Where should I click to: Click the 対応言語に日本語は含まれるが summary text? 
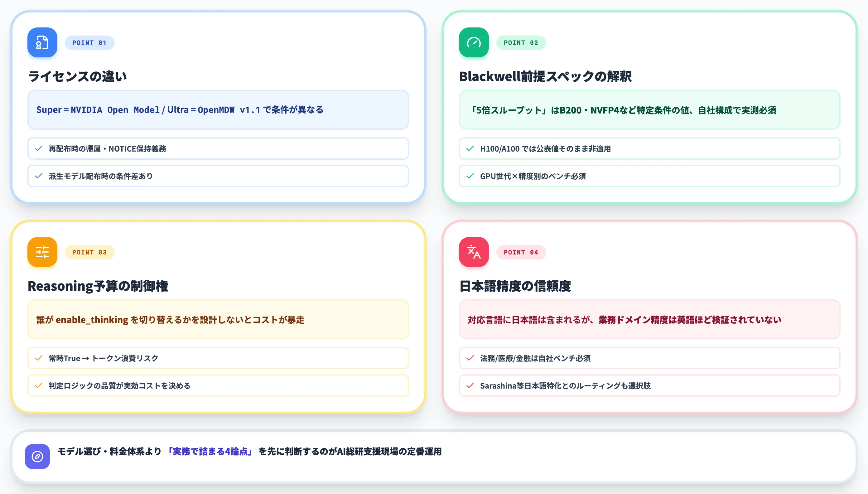(x=624, y=320)
